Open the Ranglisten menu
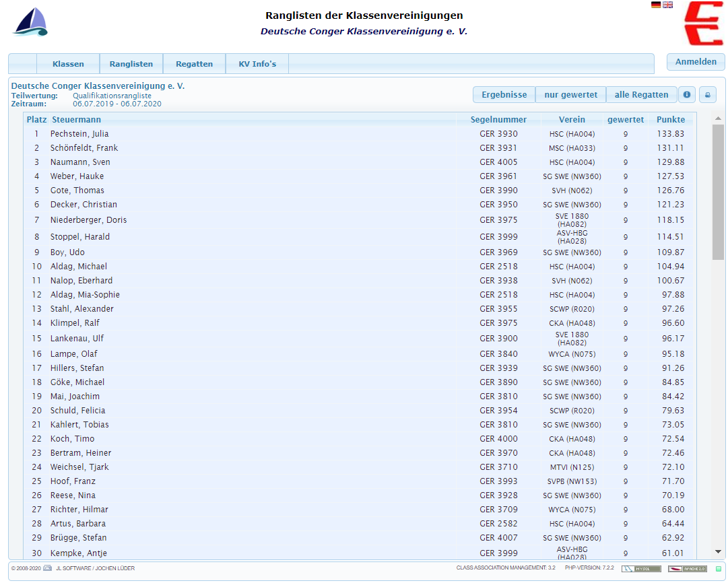This screenshot has width=728, height=583. [131, 64]
